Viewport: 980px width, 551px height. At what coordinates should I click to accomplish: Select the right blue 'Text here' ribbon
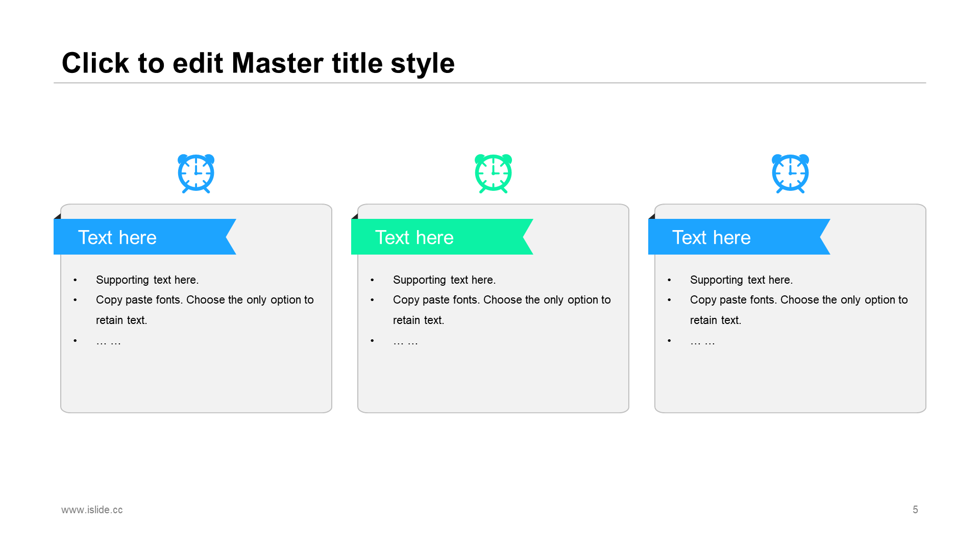coord(739,237)
